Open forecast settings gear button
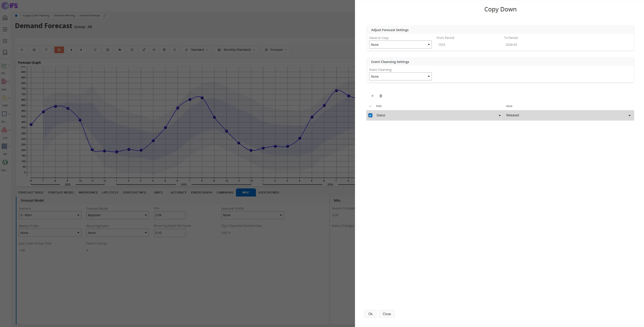Screen dimensions: 644x327 click(x=34, y=50)
